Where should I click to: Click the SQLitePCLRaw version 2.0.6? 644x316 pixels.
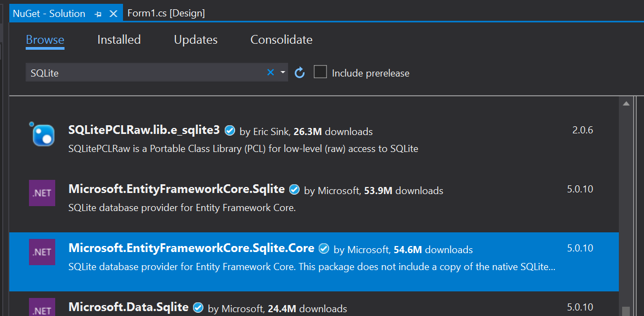[582, 131]
